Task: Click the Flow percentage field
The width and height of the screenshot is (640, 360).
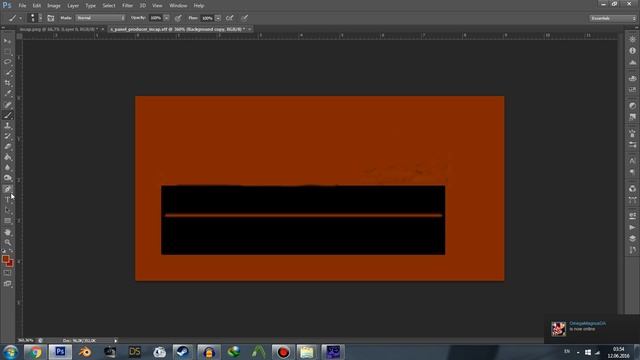Action: coord(207,18)
